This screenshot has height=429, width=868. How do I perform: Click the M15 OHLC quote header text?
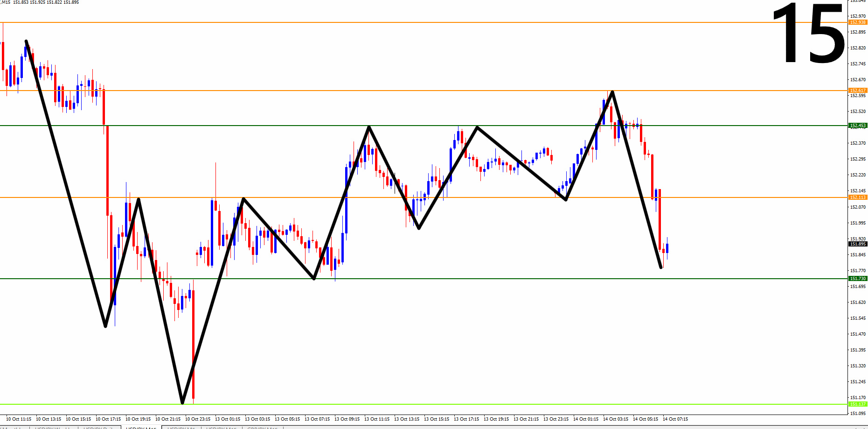[40, 2]
